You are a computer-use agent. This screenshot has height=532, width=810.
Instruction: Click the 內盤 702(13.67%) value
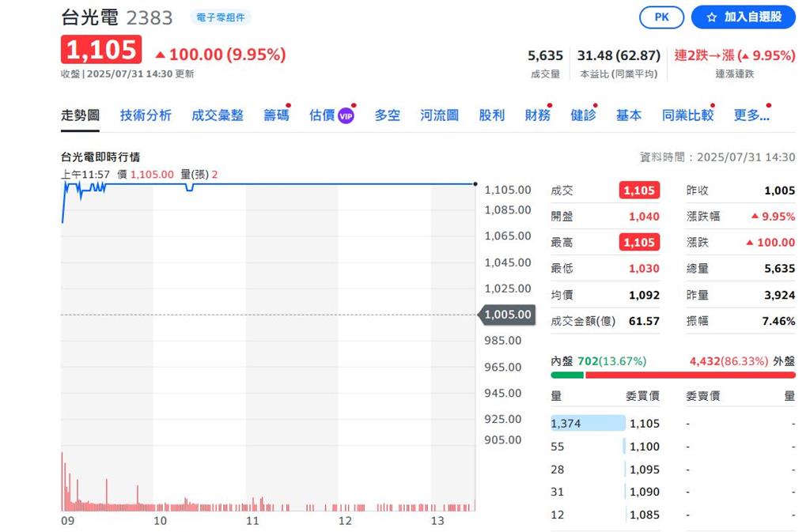point(611,361)
